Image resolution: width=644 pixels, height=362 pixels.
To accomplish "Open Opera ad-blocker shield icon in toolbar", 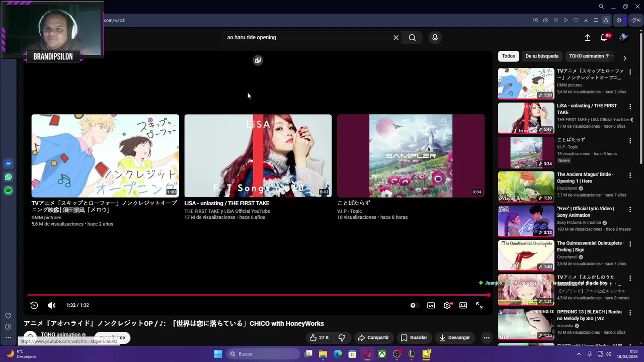I will pos(555,20).
